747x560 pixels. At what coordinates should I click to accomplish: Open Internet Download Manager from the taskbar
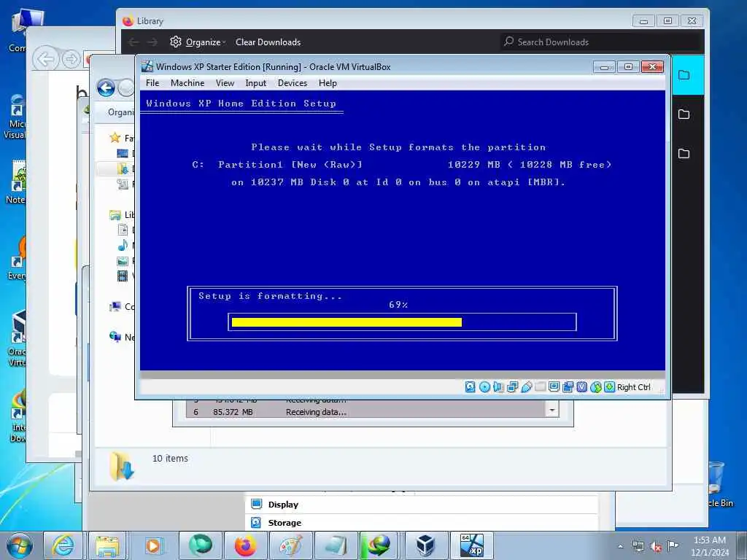(x=379, y=545)
